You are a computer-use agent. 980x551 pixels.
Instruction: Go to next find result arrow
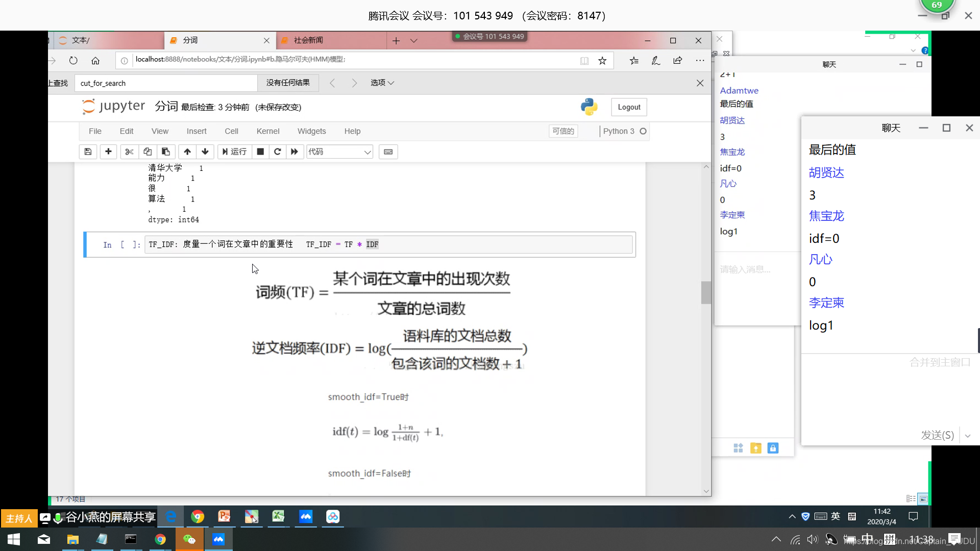354,83
